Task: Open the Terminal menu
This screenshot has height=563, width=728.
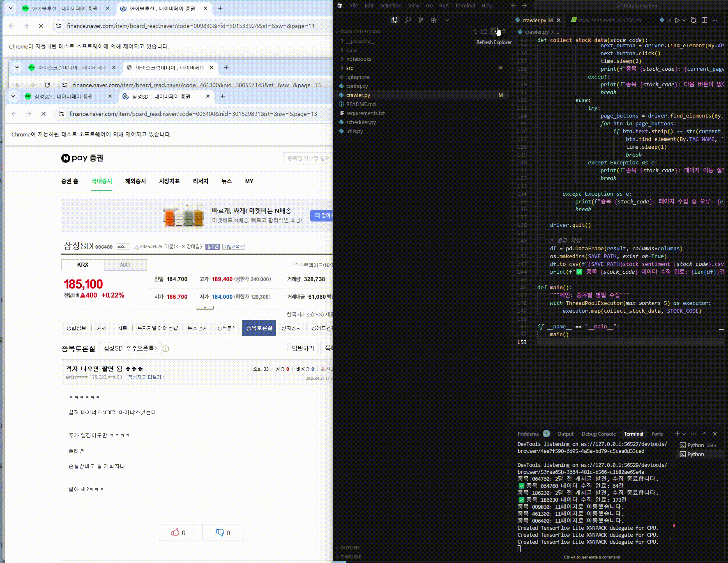Action: tap(465, 5)
